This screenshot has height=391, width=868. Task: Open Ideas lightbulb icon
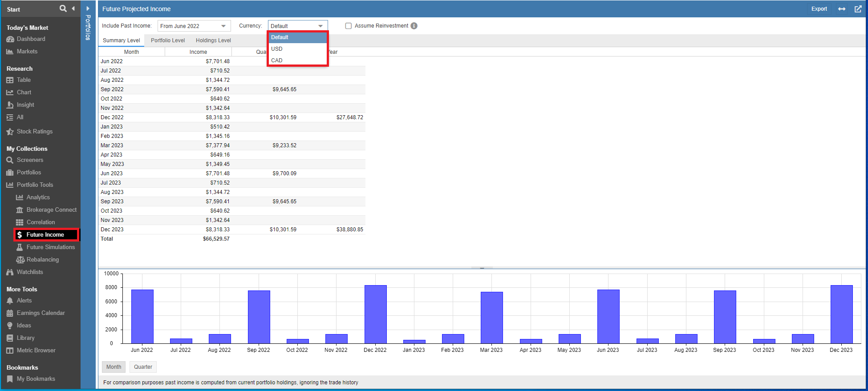[x=10, y=326]
